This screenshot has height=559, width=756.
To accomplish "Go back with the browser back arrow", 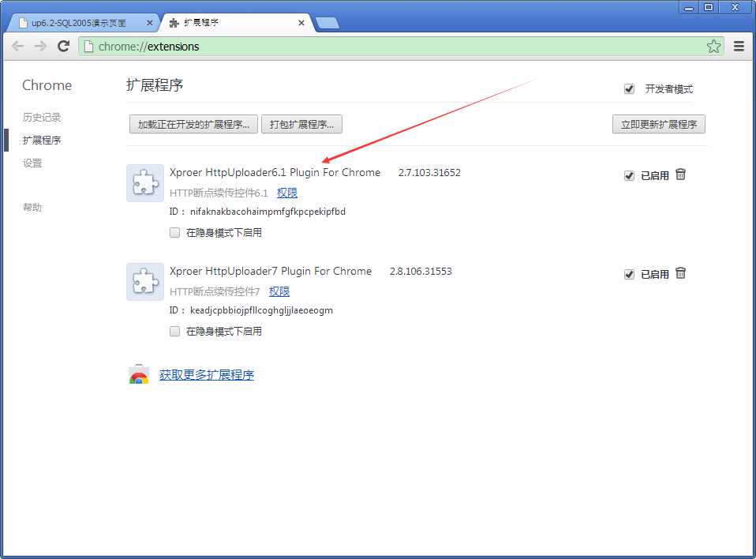I will (x=18, y=47).
